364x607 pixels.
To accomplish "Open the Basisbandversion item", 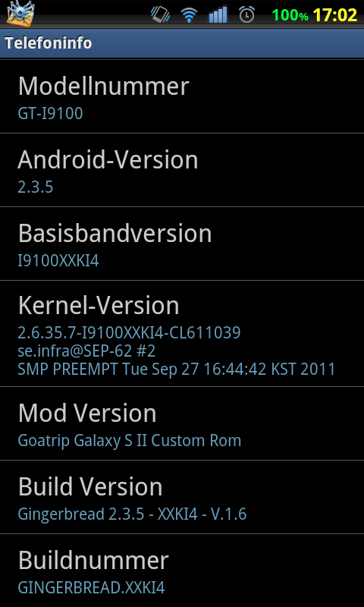I will click(182, 244).
